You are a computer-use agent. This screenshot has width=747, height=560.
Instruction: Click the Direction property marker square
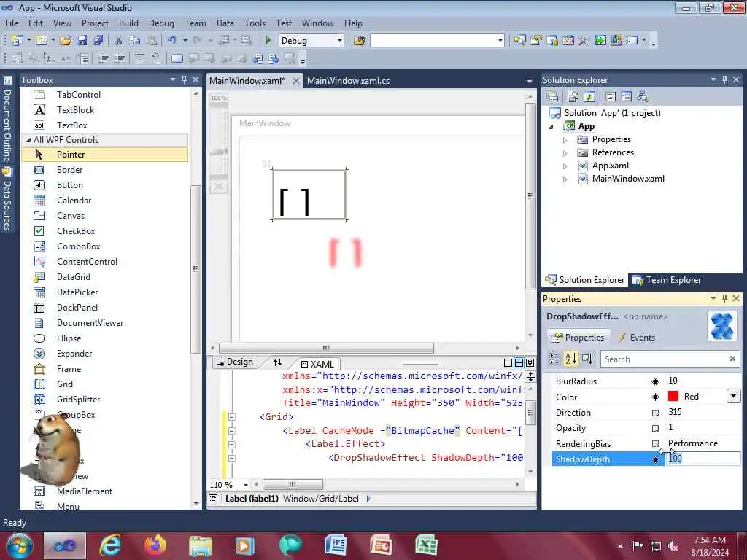(x=656, y=413)
